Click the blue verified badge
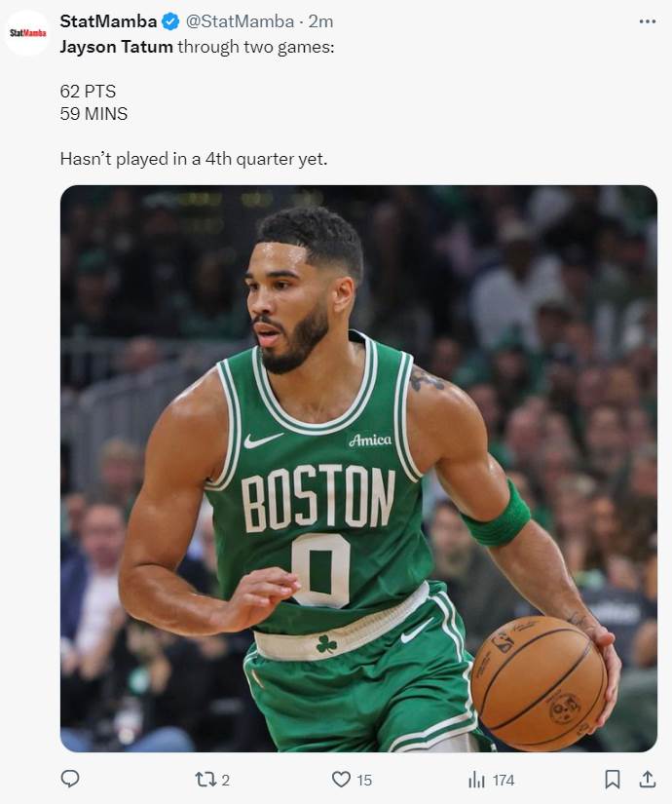Screen dimensions: 672x804 click(170, 21)
